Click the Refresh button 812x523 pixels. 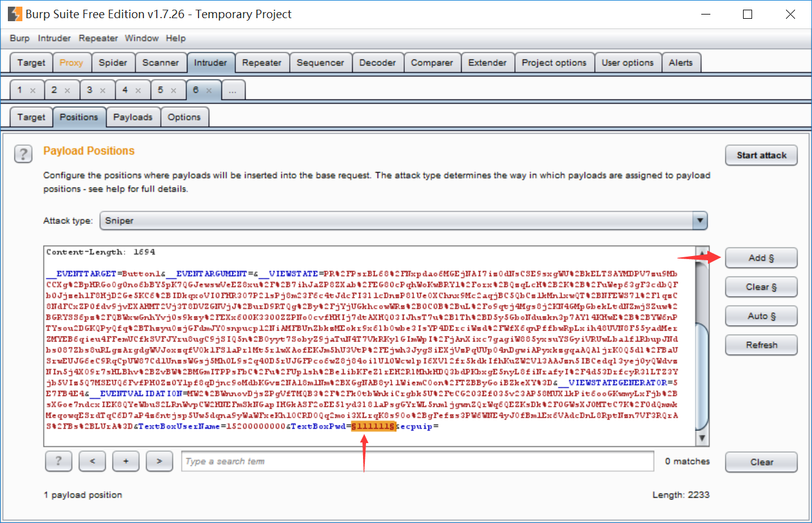click(x=761, y=345)
